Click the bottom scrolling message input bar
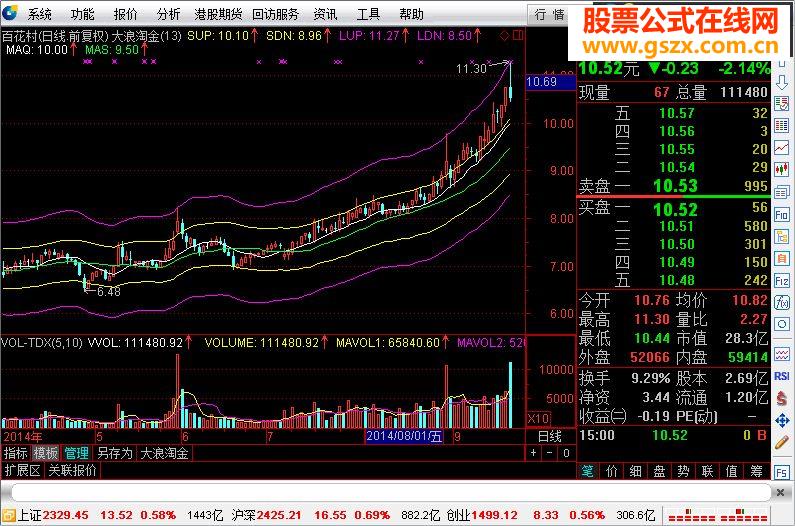 coord(390,493)
